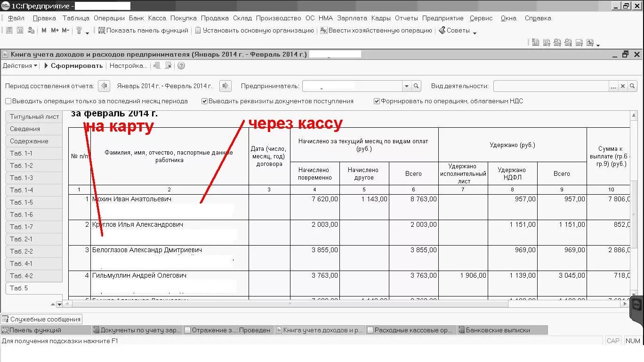Open the Производство menu
This screenshot has height=362, width=644.
[x=279, y=18]
